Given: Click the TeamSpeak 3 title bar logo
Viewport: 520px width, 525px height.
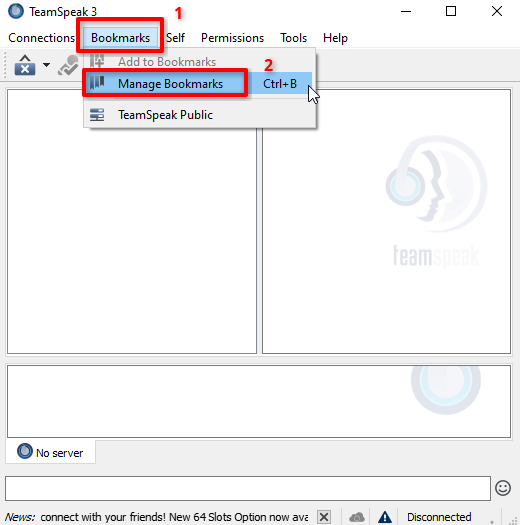Looking at the screenshot, I should pos(16,11).
